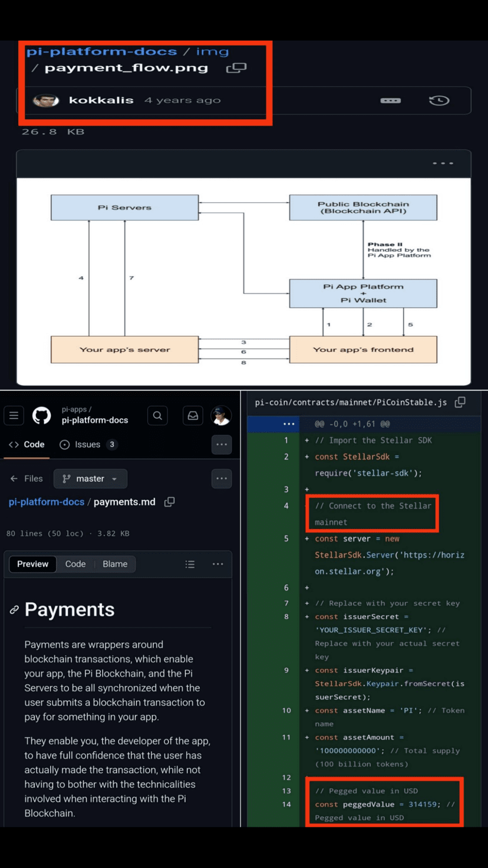Open master branch dropdown
This screenshot has height=868, width=488.
[x=90, y=479]
